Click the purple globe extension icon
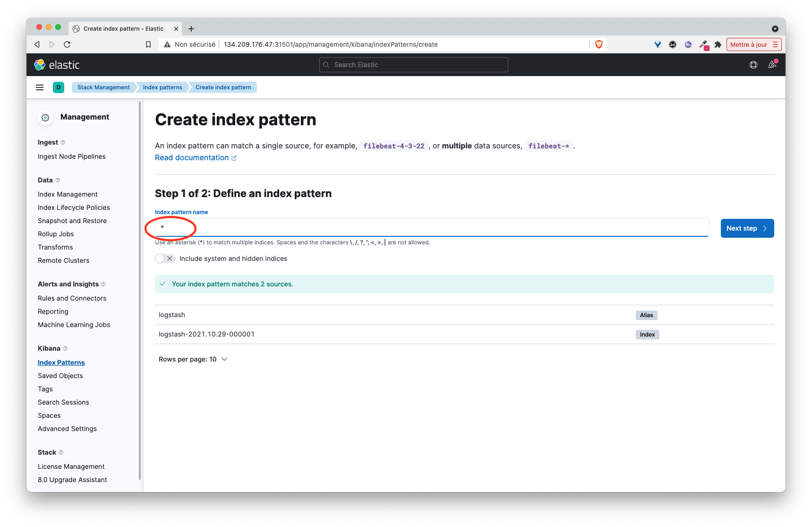Viewport: 812px width, 527px height. coord(688,44)
